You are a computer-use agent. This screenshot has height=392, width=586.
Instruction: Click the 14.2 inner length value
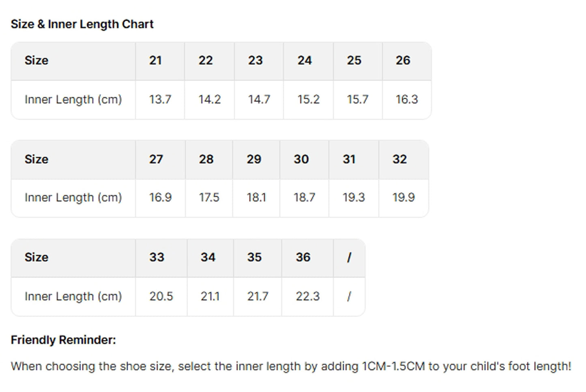[x=209, y=99]
